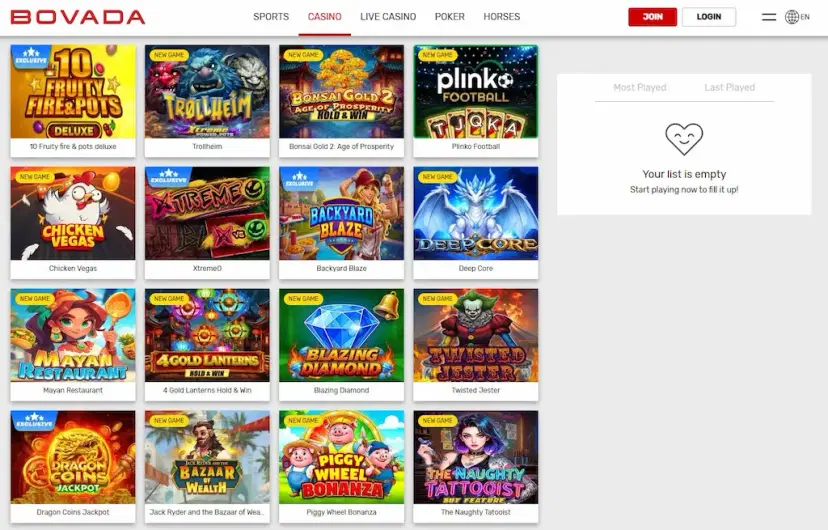Click the Exclusive badge on 10 Fruity Fire
This screenshot has height=530, width=828.
point(32,55)
